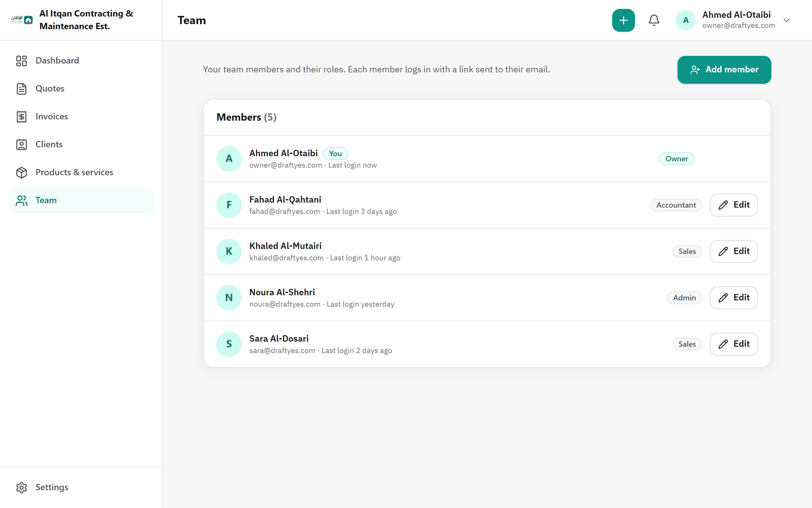812x508 pixels.
Task: Click the Accountant role badge
Action: coord(676,205)
